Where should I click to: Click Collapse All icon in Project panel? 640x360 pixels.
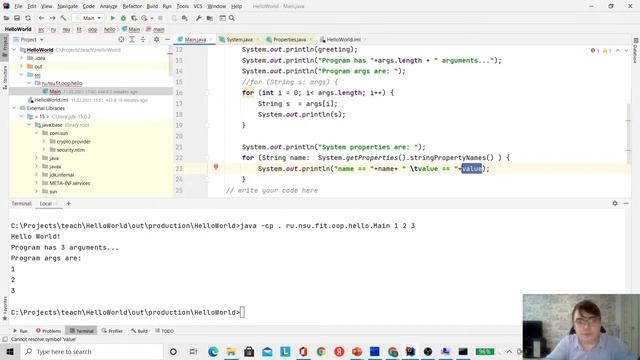(x=143, y=40)
